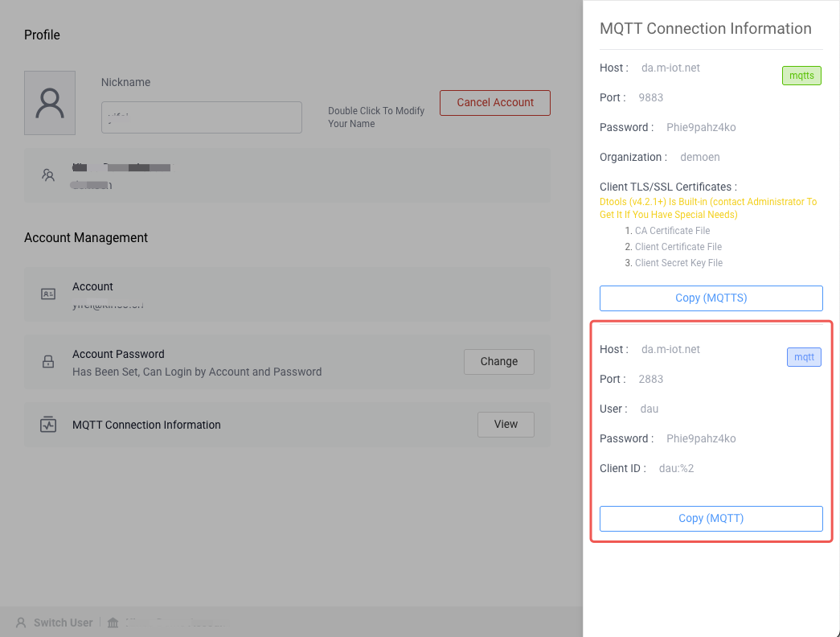Click the green mqtts tag badge
This screenshot has width=840, height=637.
point(801,76)
